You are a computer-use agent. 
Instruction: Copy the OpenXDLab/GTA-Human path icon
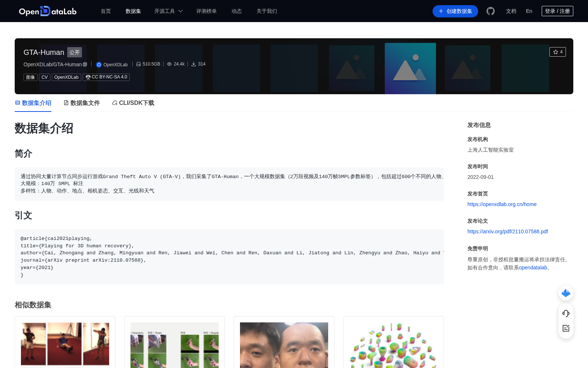coord(85,64)
